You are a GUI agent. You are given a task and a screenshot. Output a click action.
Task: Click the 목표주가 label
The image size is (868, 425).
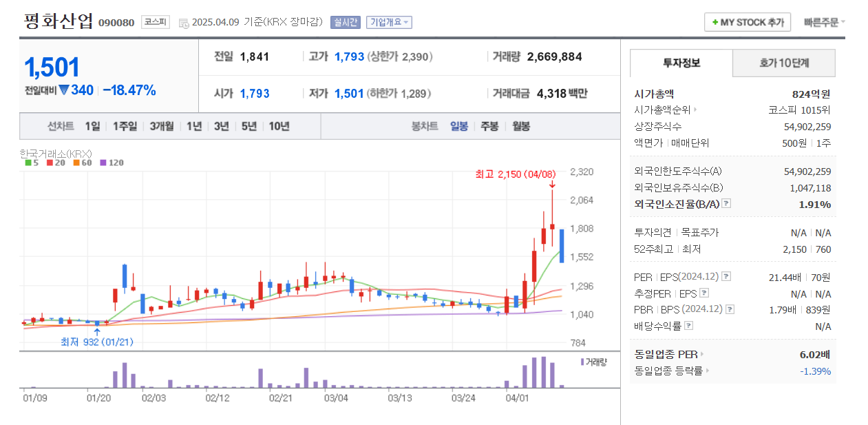pyautogui.click(x=699, y=233)
